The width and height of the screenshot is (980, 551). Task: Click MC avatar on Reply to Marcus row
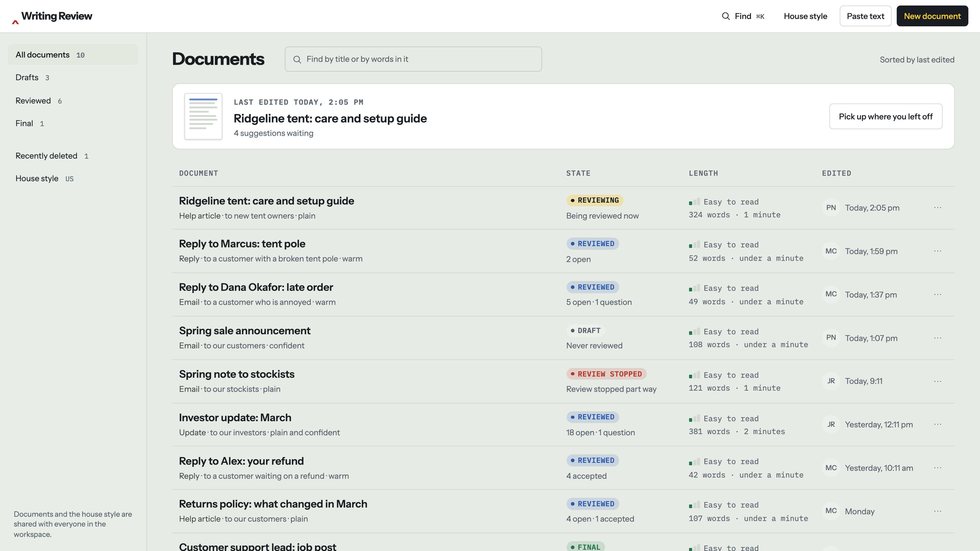pos(831,251)
